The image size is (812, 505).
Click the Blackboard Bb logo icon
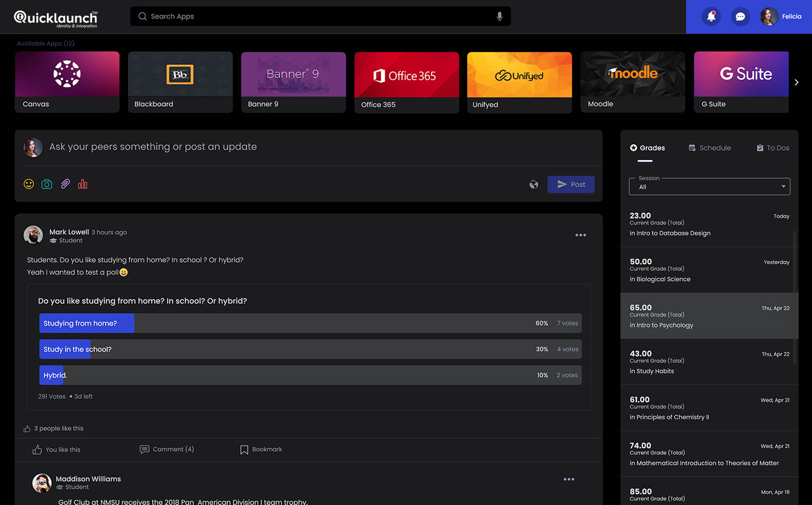click(180, 74)
